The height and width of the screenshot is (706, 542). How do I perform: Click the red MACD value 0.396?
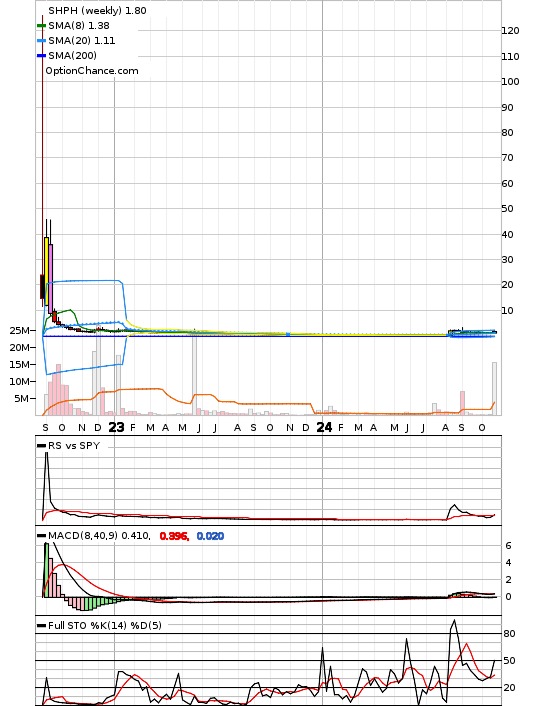(x=174, y=536)
